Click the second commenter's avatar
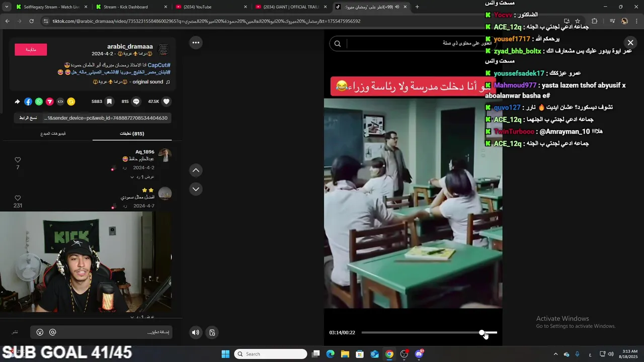The image size is (644, 362). pyautogui.click(x=165, y=194)
